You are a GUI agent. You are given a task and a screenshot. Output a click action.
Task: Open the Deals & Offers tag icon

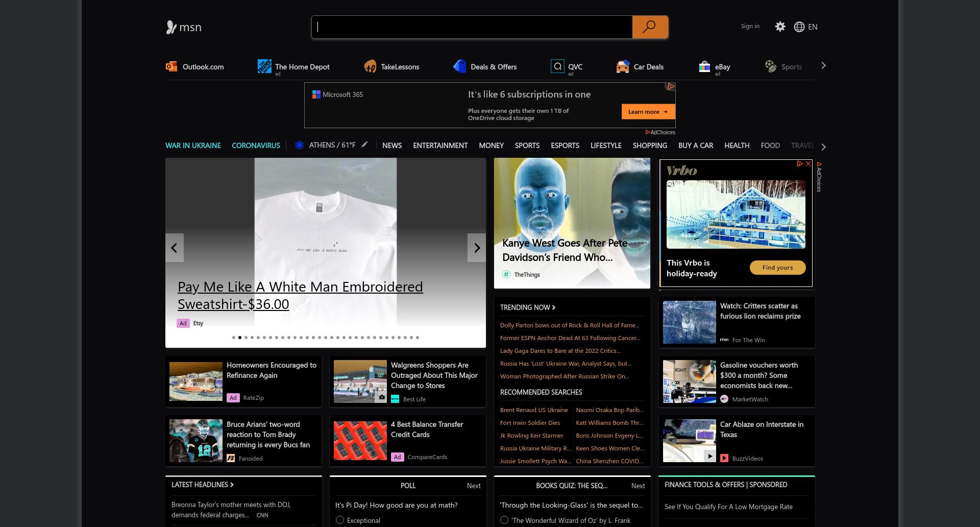pos(460,66)
